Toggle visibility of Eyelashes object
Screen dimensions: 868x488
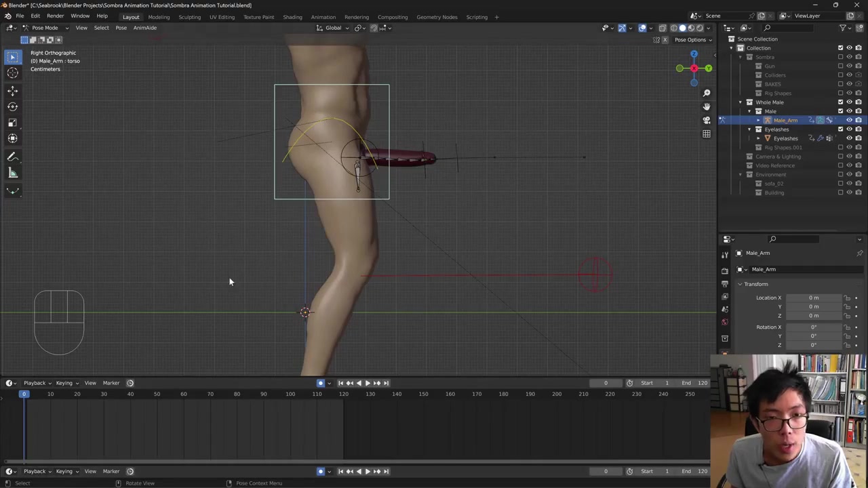(849, 138)
